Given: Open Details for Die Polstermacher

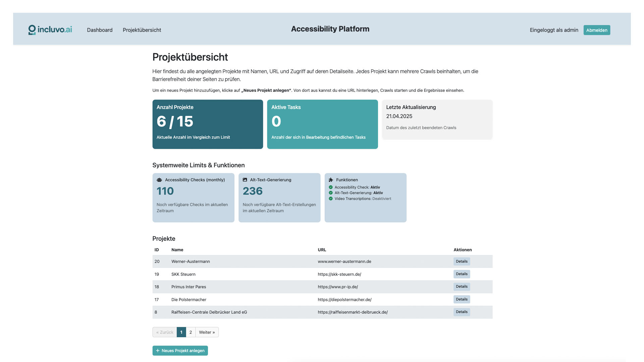Looking at the screenshot, I should [x=462, y=299].
